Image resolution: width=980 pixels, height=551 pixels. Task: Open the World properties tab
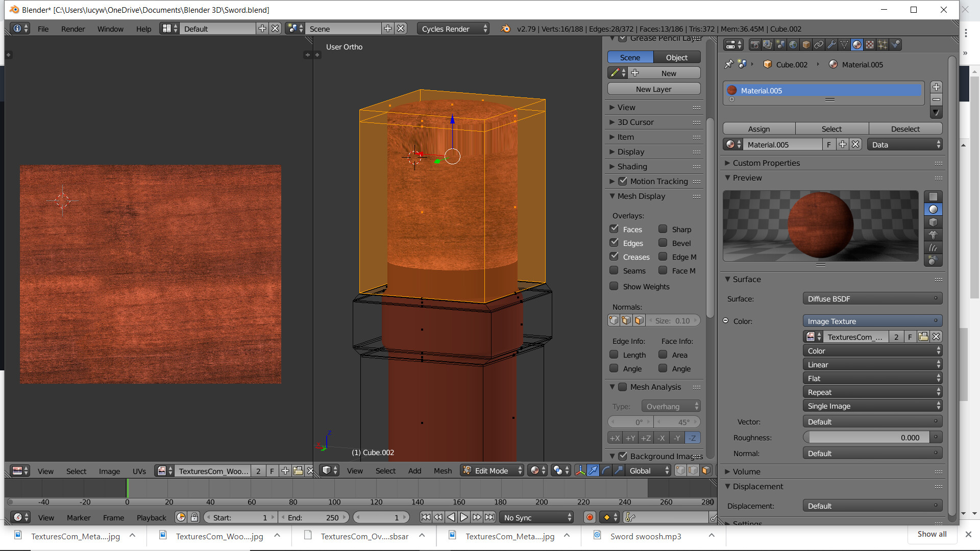[x=793, y=45]
